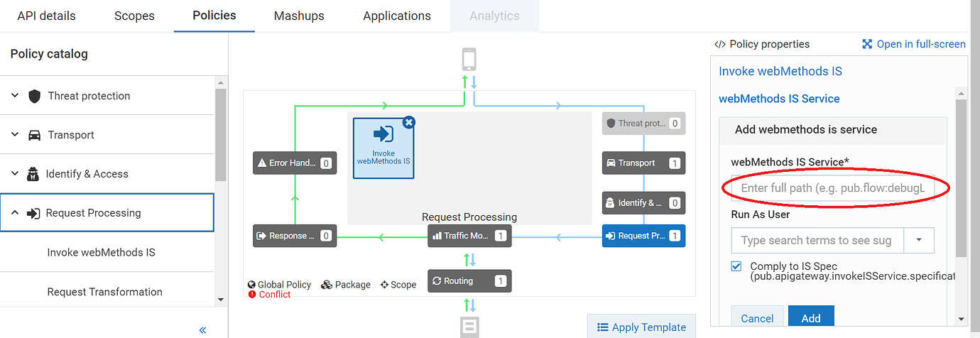
Task: Select the Traffic Monitoring stage box
Action: click(x=469, y=236)
